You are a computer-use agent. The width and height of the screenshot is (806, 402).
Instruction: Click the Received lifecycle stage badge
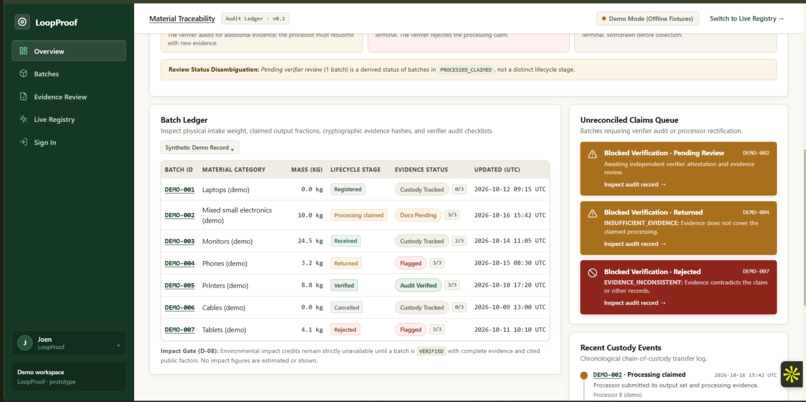(x=345, y=241)
